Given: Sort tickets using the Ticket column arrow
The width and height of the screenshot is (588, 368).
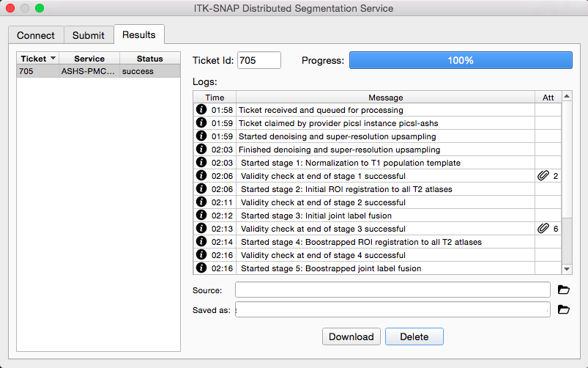Looking at the screenshot, I should coord(53,58).
